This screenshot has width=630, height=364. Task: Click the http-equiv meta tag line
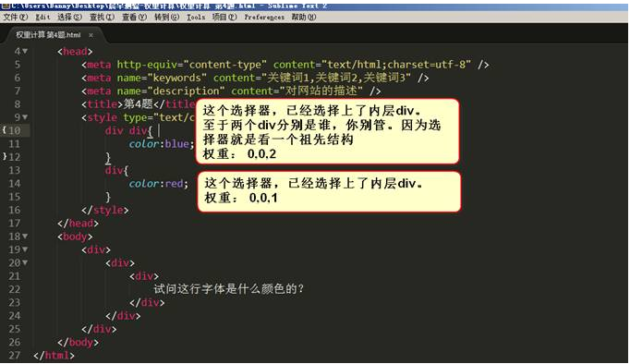pos(285,65)
